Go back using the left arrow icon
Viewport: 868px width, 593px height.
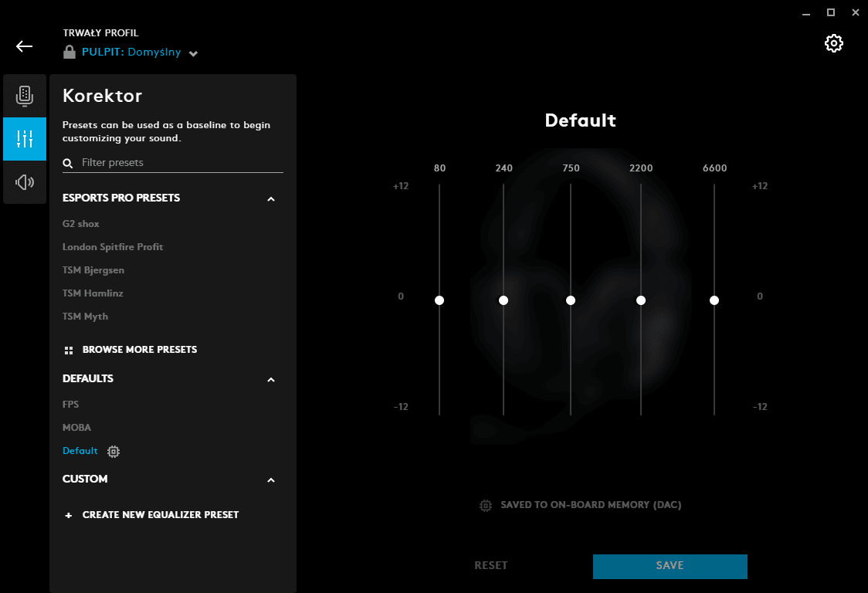25,46
